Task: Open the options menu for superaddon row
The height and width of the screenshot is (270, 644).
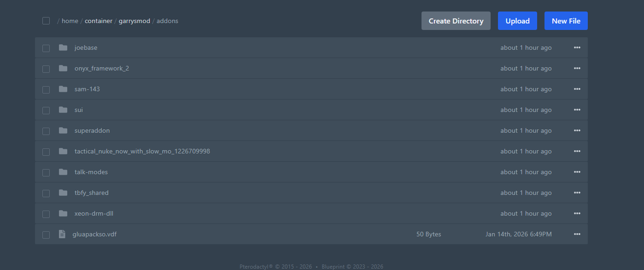Action: coord(577,130)
